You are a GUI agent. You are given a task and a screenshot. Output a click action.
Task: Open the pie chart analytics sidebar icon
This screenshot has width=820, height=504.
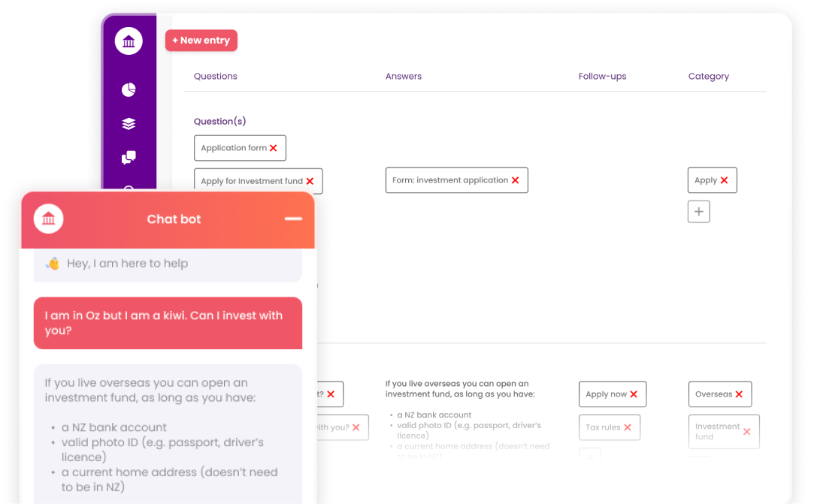click(129, 89)
